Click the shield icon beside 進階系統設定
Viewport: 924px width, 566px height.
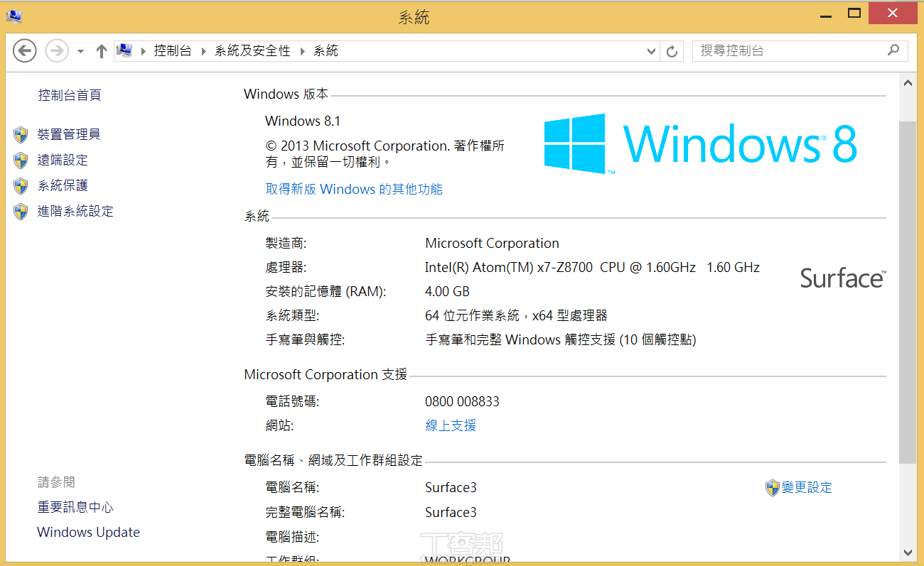(x=21, y=212)
